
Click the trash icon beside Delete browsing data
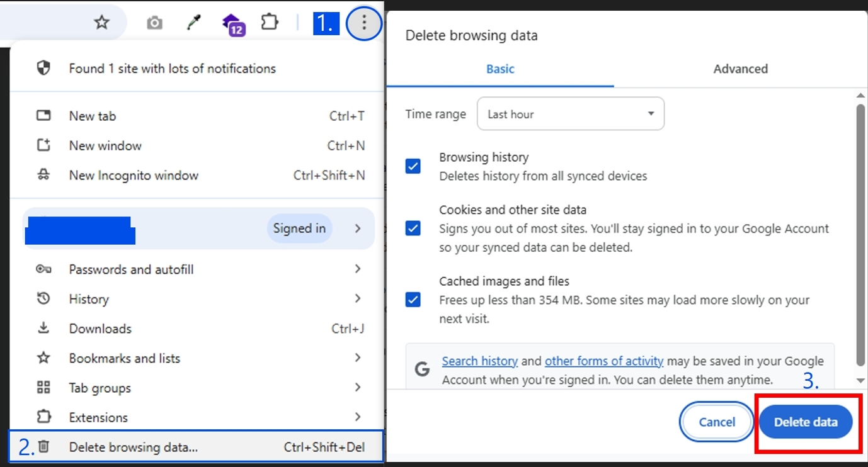43,447
